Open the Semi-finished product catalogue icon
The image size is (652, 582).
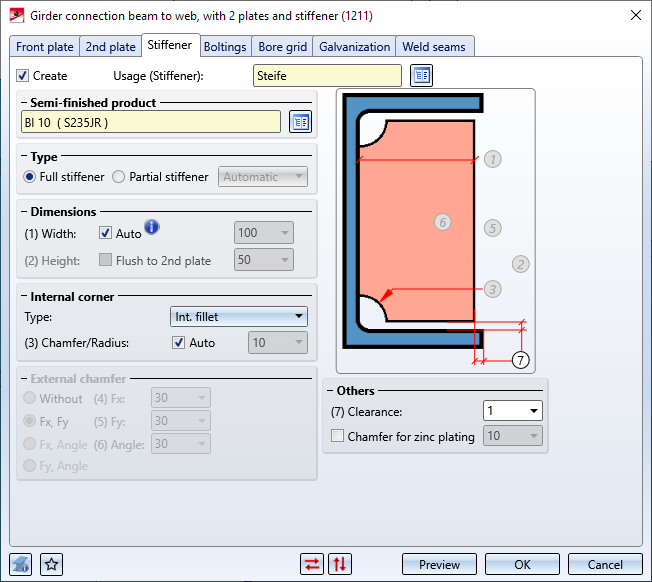point(300,122)
